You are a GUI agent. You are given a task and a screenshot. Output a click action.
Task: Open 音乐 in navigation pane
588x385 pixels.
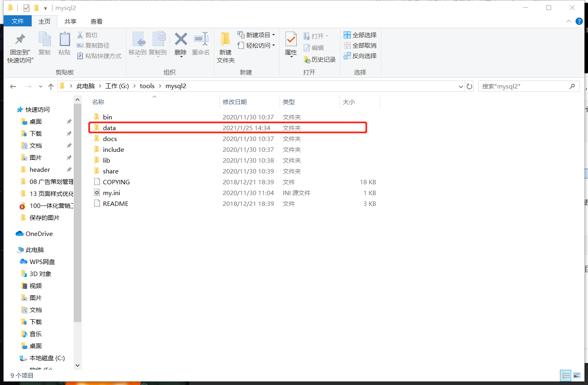point(35,334)
